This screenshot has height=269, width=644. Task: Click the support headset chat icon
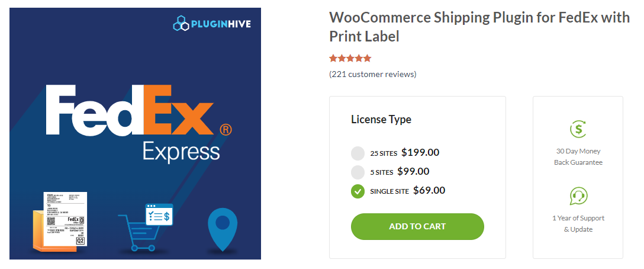point(578,196)
